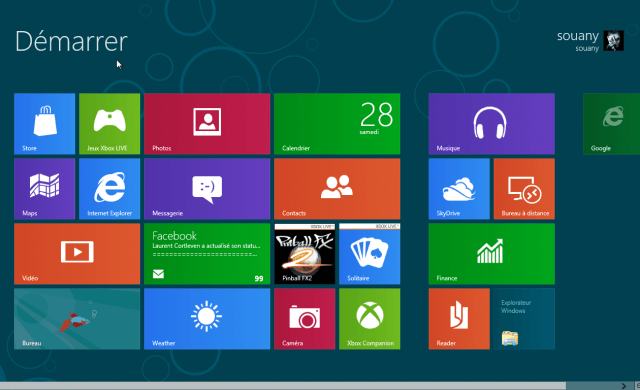Open the Weather tile
The width and height of the screenshot is (640, 390).
(207, 319)
